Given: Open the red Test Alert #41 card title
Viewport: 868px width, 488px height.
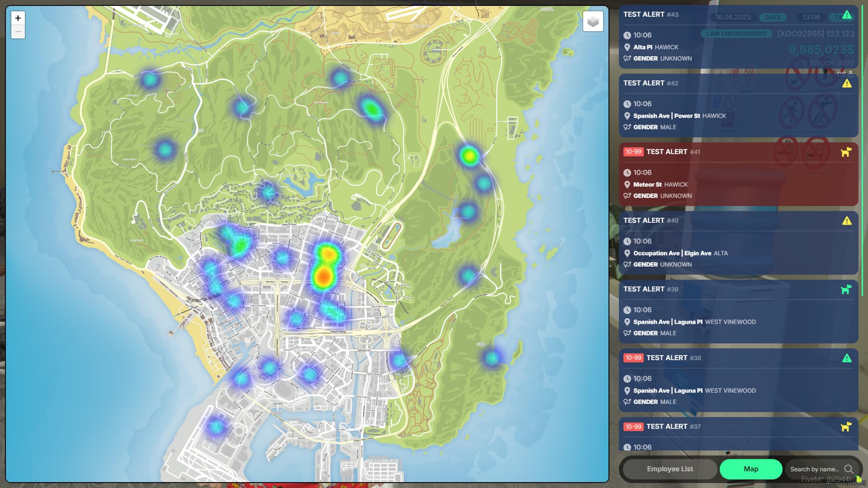Looking at the screenshot, I should coord(673,152).
